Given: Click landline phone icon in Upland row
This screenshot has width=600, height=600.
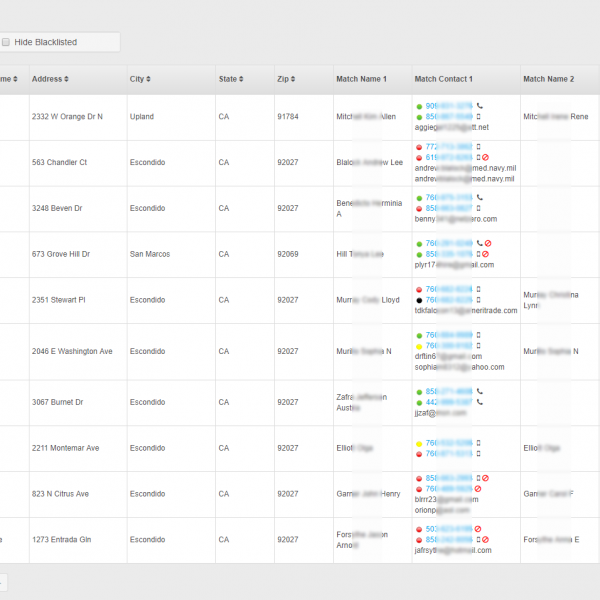Looking at the screenshot, I should pos(480,106).
